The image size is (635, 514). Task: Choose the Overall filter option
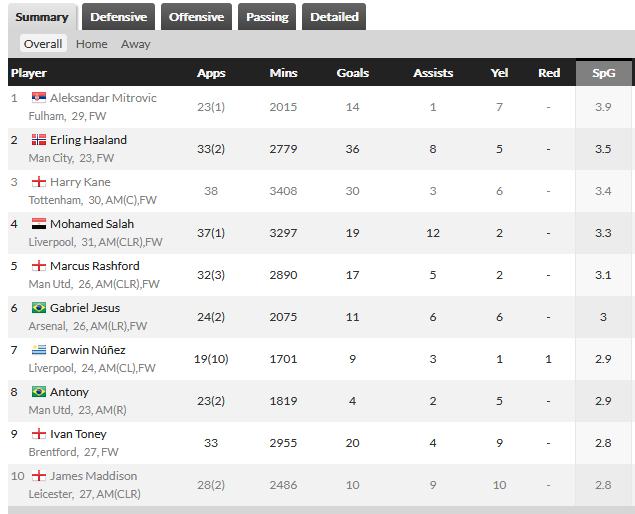click(x=43, y=44)
